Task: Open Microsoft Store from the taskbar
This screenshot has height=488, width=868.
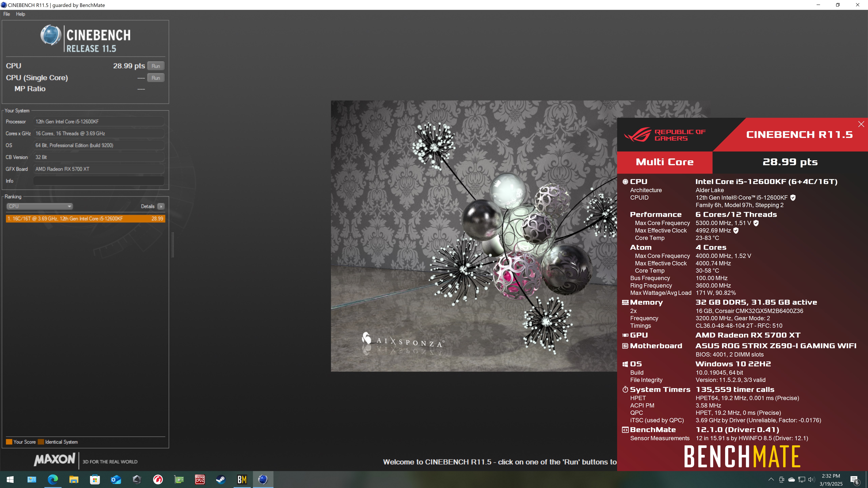Action: 95,480
